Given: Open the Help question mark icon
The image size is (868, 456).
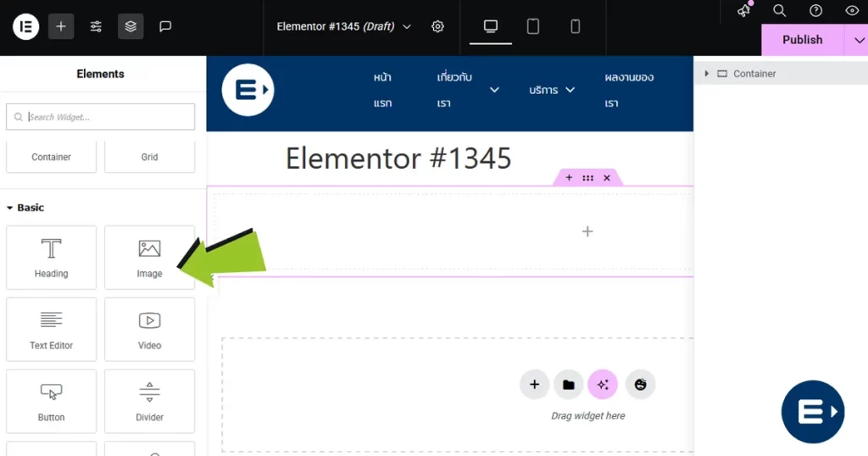Looking at the screenshot, I should point(815,11).
